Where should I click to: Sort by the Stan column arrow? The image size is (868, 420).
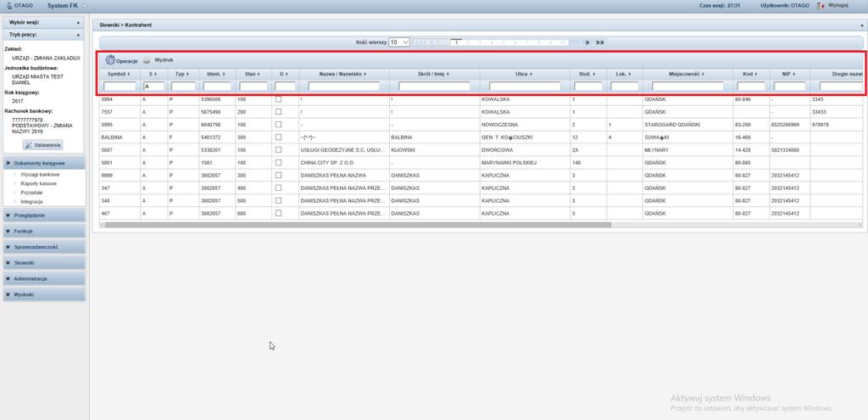click(x=259, y=74)
